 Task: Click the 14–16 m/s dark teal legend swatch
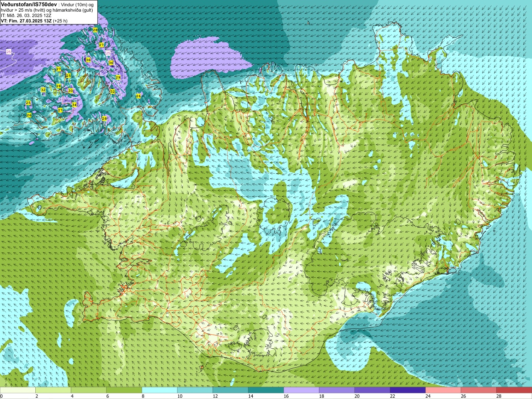(266, 390)
